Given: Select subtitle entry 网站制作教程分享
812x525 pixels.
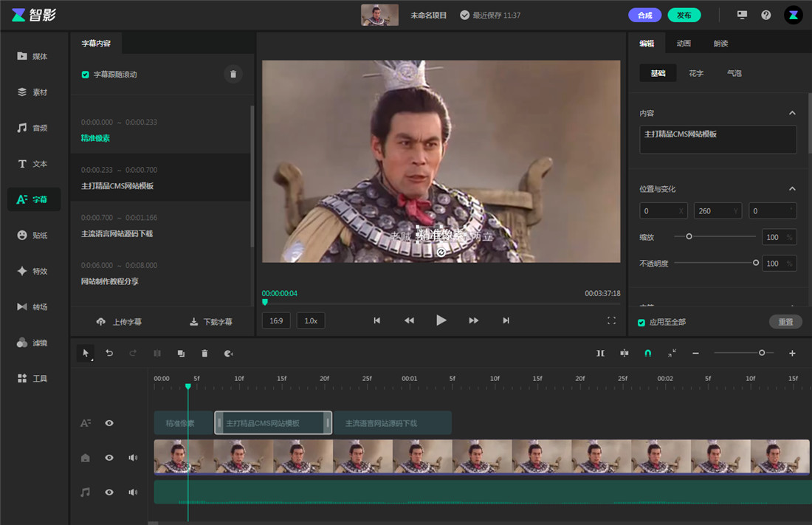Looking at the screenshot, I should (160, 273).
